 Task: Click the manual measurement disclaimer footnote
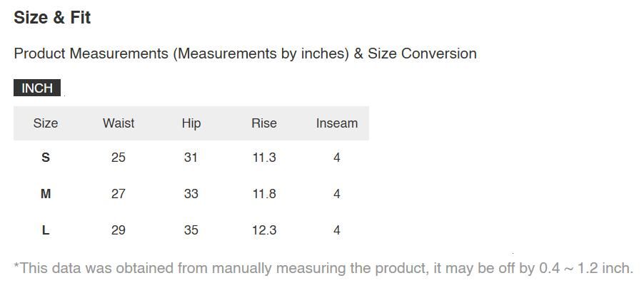point(323,269)
